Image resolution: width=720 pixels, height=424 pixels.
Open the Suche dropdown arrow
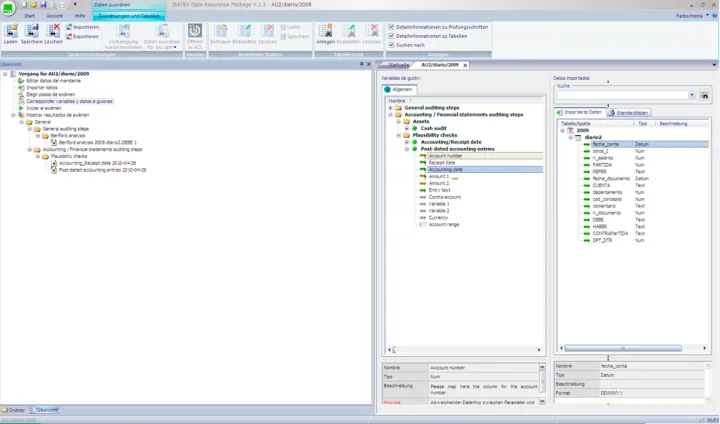click(x=692, y=95)
